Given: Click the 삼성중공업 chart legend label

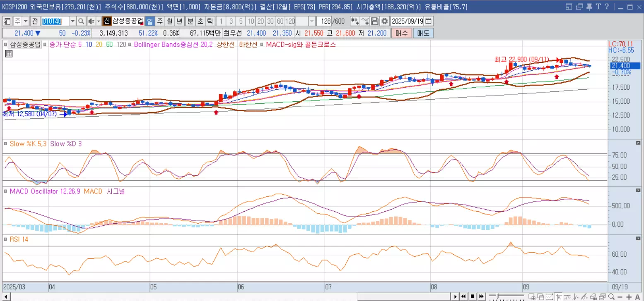Looking at the screenshot, I should pos(25,44).
